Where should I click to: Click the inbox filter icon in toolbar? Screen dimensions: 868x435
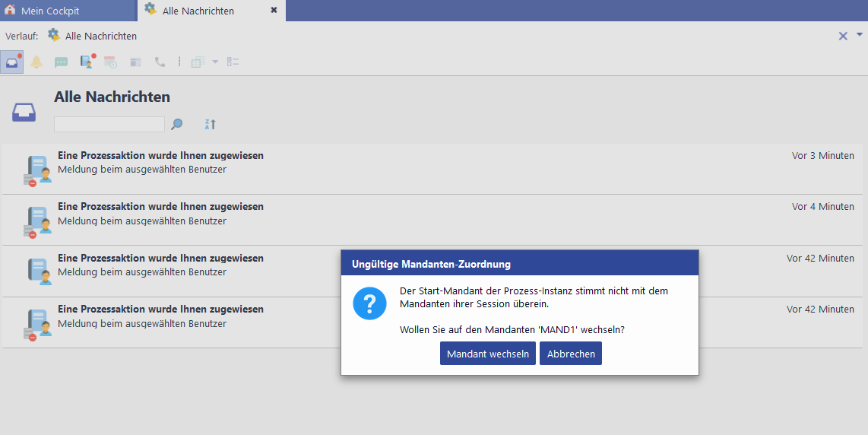point(12,62)
